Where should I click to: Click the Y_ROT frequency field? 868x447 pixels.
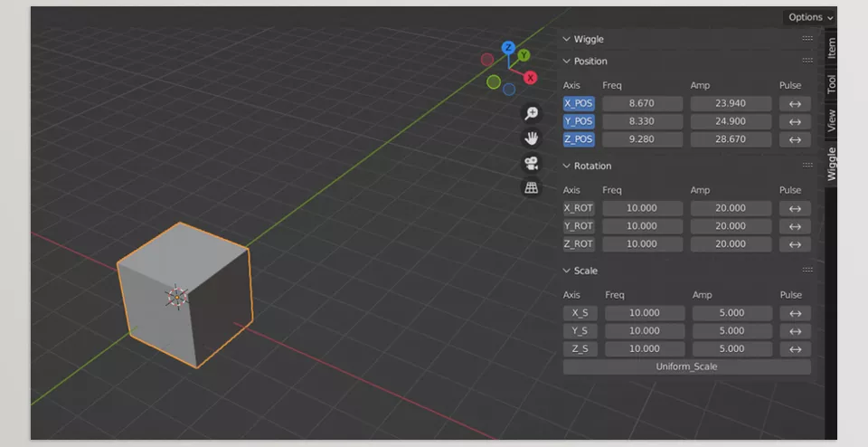point(642,226)
